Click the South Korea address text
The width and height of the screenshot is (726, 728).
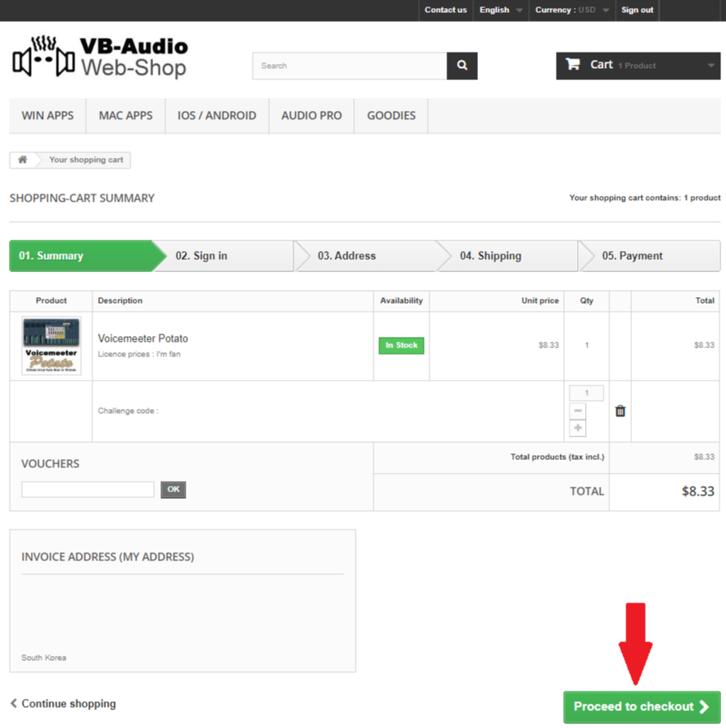point(44,658)
